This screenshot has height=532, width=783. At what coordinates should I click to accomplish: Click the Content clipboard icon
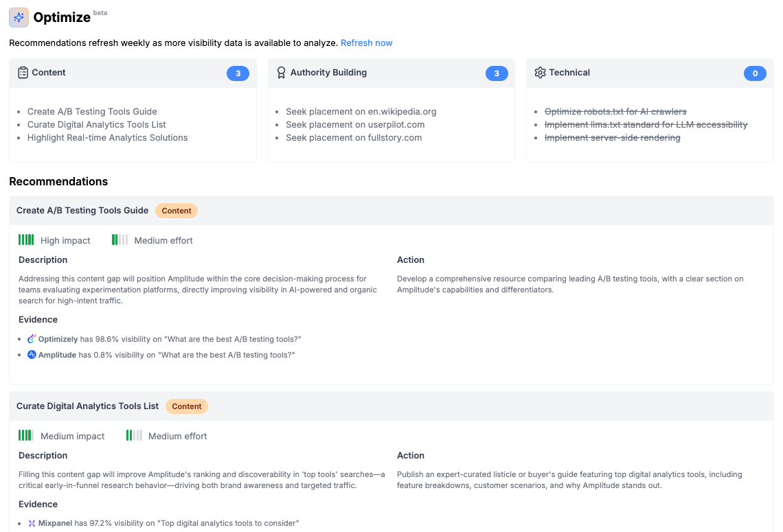click(23, 73)
